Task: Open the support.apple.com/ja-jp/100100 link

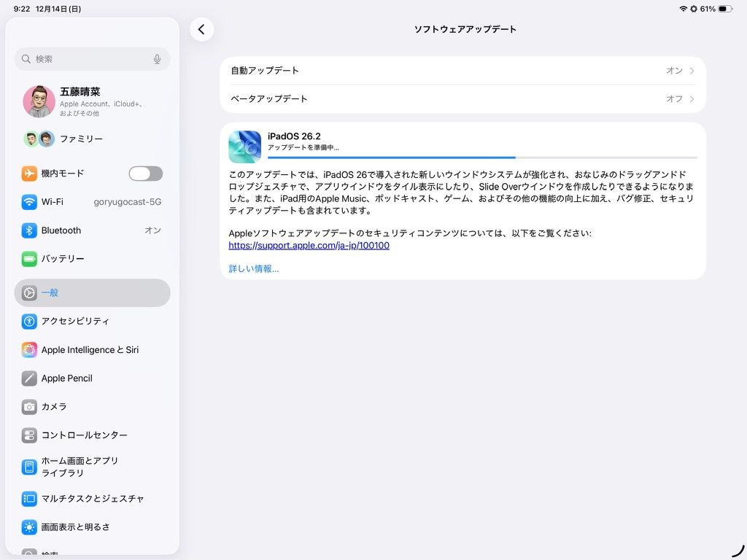Action: [309, 246]
